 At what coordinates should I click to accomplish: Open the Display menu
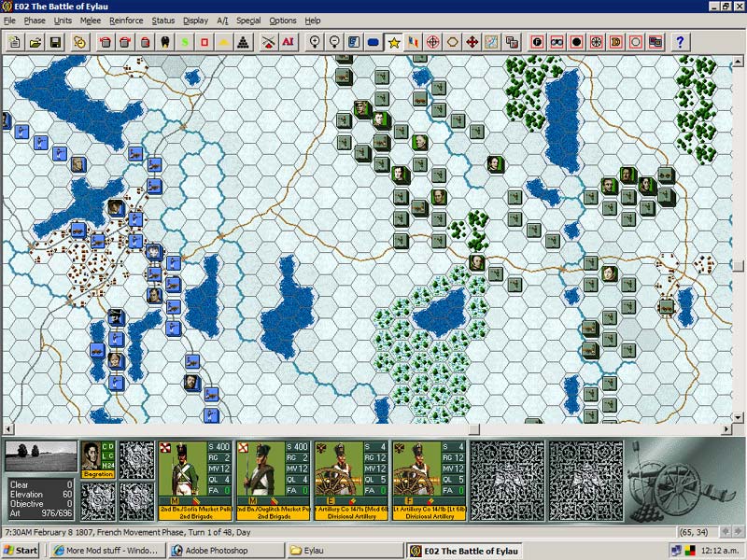coord(195,21)
